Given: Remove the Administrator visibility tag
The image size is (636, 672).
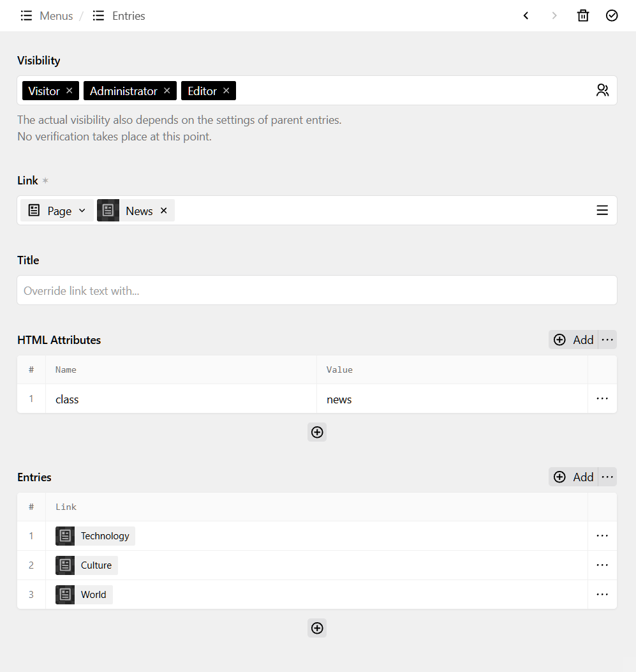Looking at the screenshot, I should coord(167,91).
